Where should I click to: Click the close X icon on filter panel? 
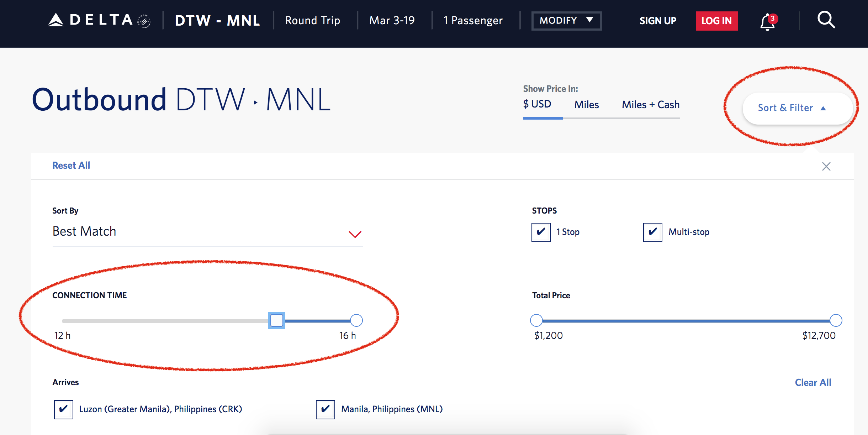click(x=826, y=166)
